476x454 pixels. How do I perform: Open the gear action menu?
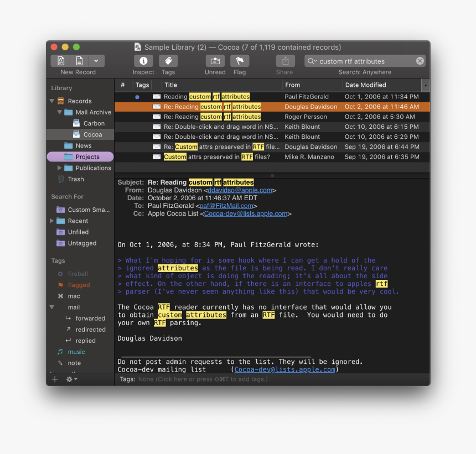tap(71, 379)
